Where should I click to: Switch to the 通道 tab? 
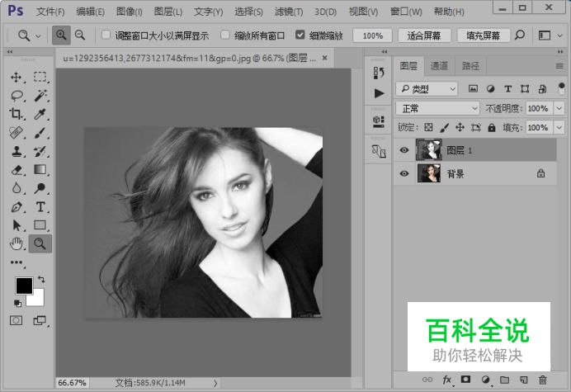pos(439,66)
